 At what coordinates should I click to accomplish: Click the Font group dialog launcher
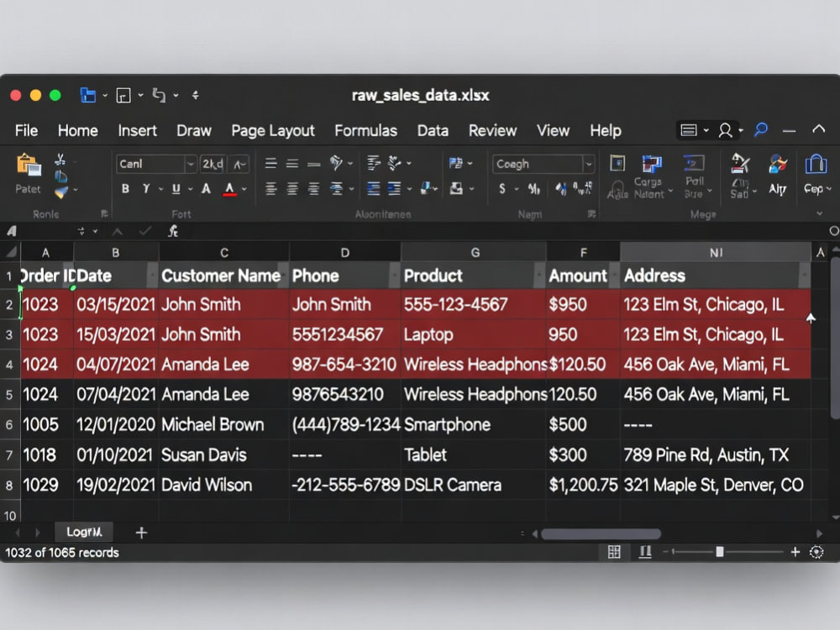pyautogui.click(x=104, y=214)
